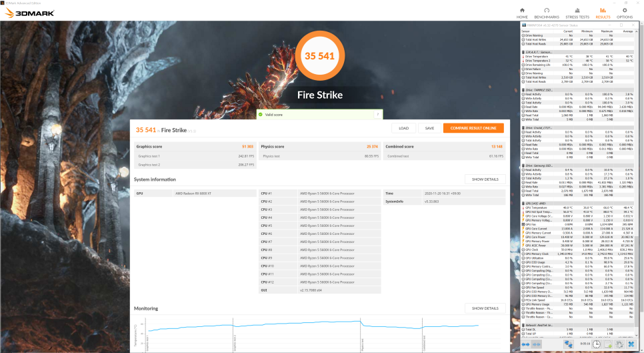Click the lightning icon beside GPU Core Voltage
Viewport: 644px width, 353px height.
coord(523,216)
